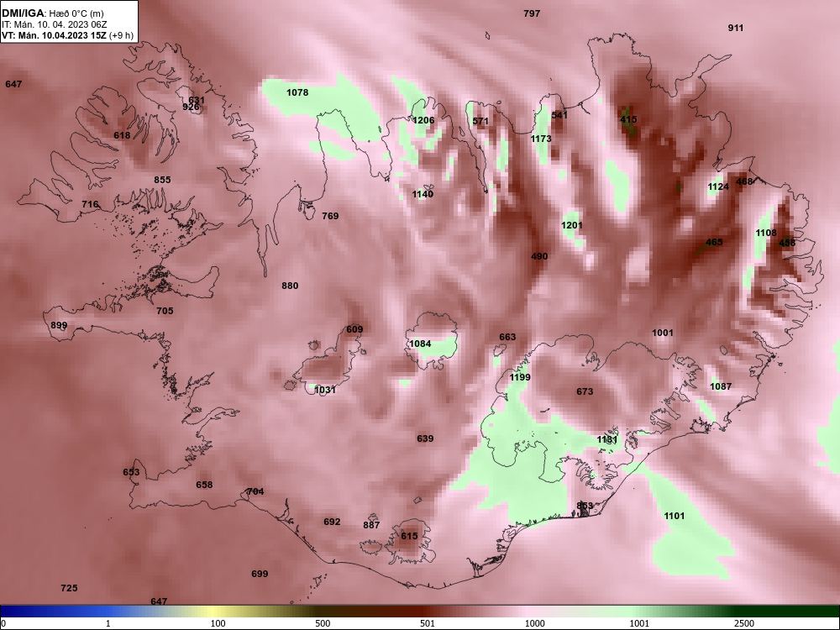Click the map value 658
Screen dimensions: 840x630
[204, 485]
